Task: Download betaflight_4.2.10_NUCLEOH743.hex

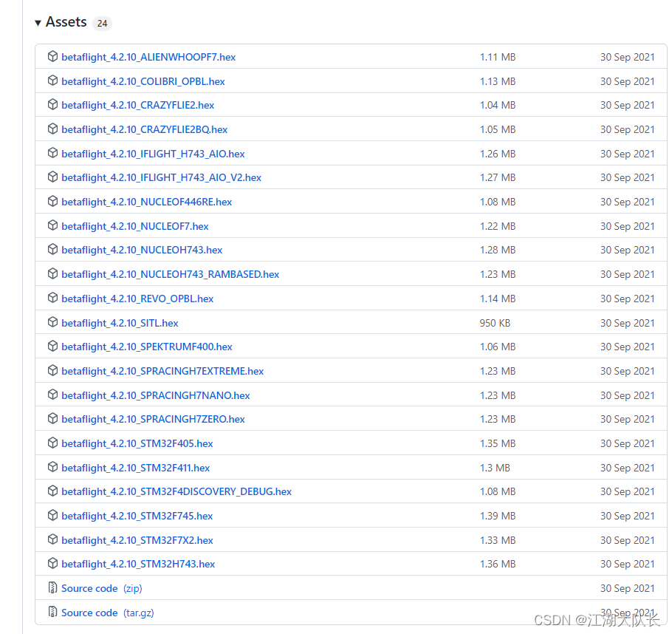Action: tap(142, 250)
